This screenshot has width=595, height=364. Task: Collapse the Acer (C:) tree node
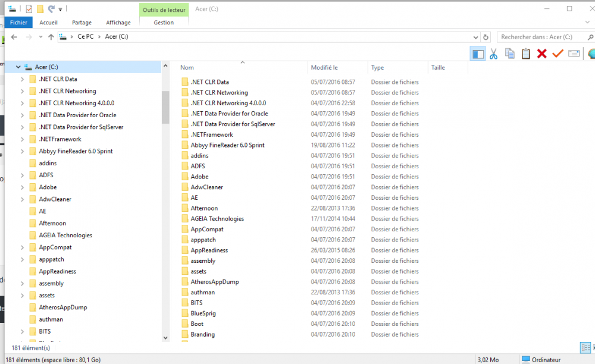(x=18, y=67)
